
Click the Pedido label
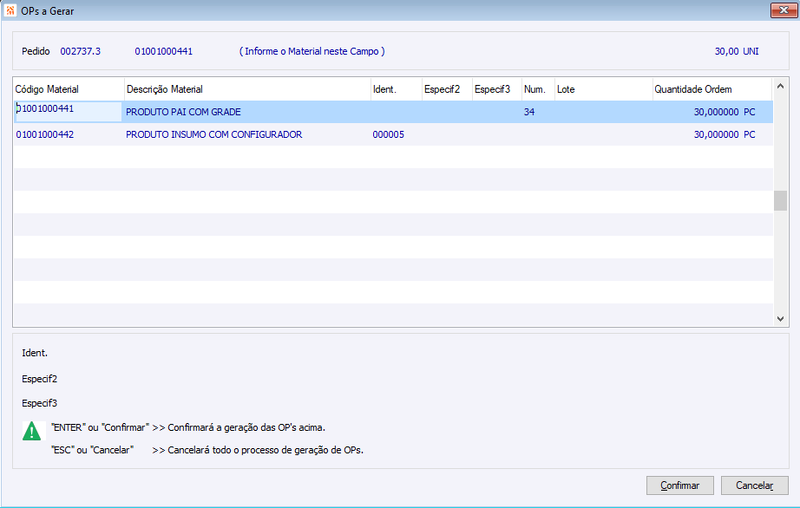pos(36,52)
